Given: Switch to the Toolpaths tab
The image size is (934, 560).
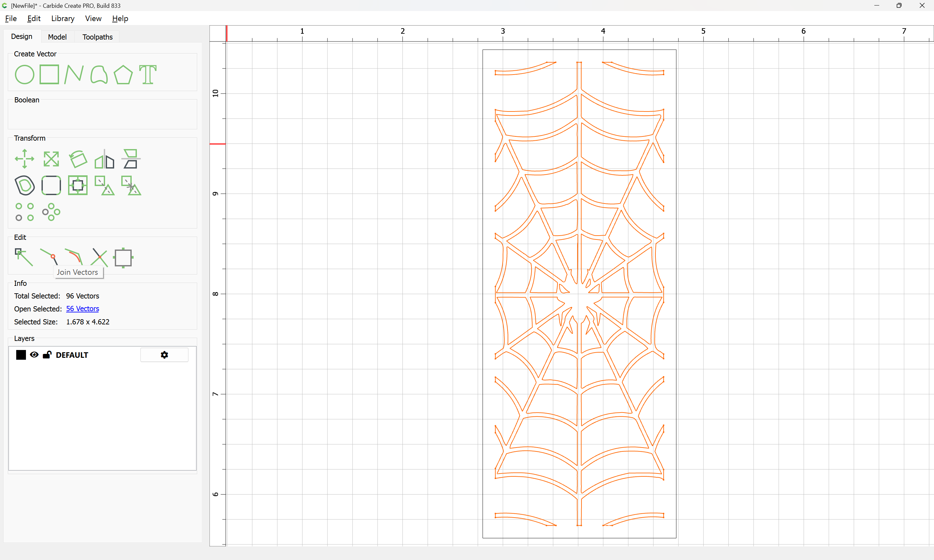Looking at the screenshot, I should pos(97,37).
